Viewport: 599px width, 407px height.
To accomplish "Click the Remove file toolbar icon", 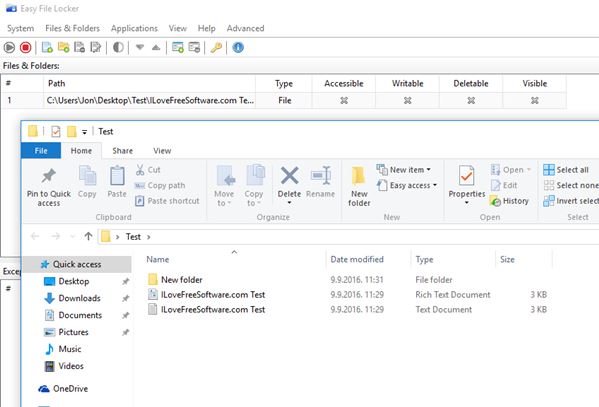I will (x=79, y=48).
